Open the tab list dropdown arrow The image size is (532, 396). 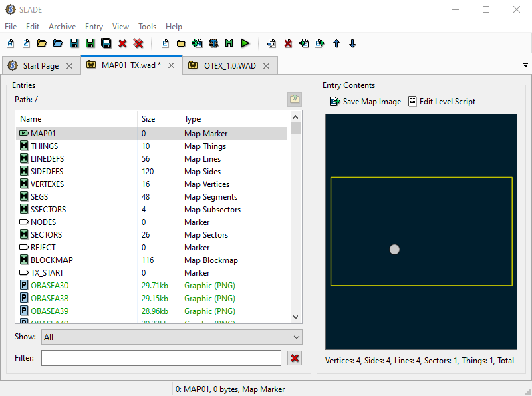[x=525, y=65]
